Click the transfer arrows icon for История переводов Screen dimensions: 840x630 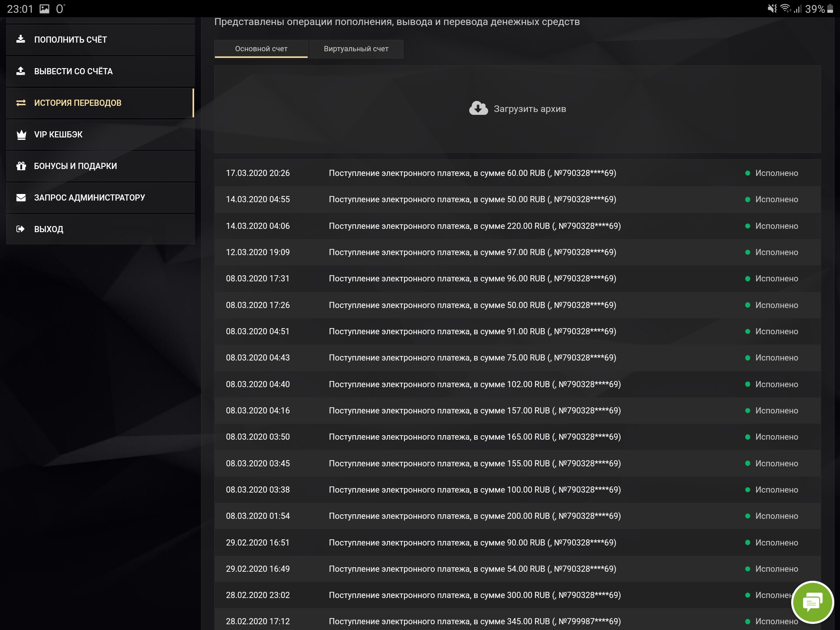pyautogui.click(x=21, y=103)
